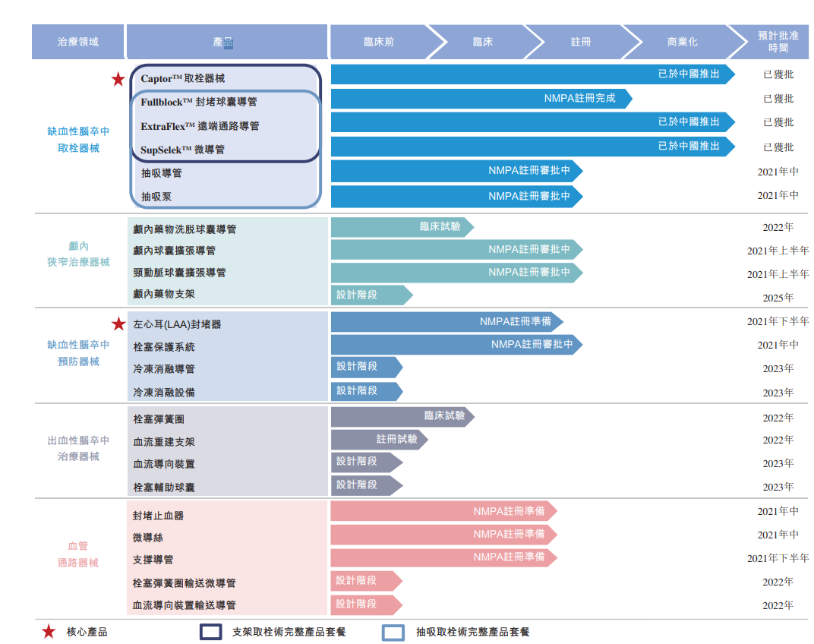Select the Fullblock 封堵球囊導管 product row
This screenshot has width=814, height=644.
[199, 102]
